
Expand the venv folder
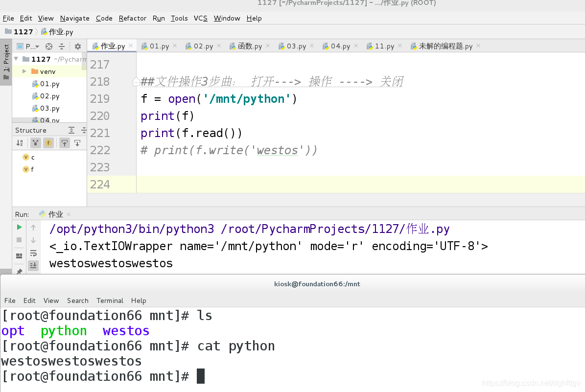pyautogui.click(x=24, y=71)
